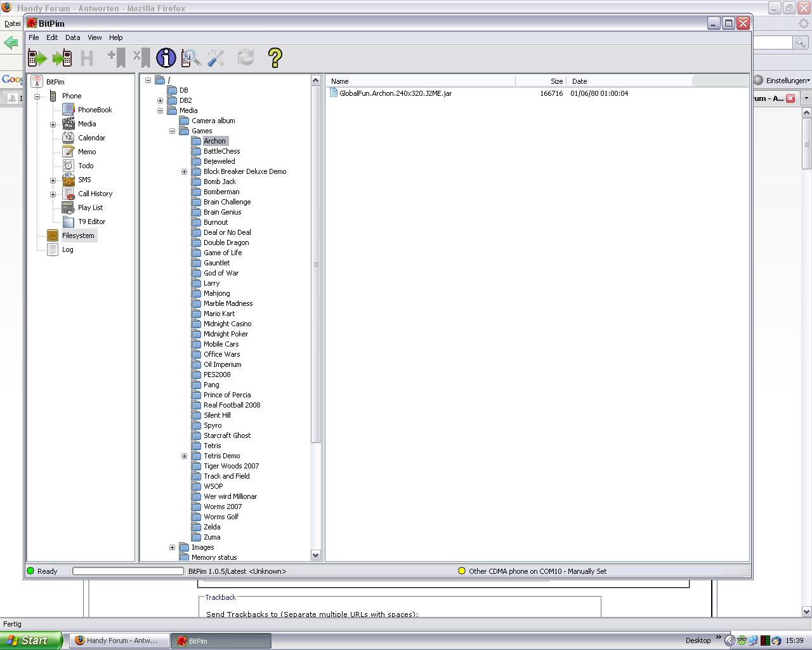Click the Firefox back arrow behind BitPim

coord(11,43)
